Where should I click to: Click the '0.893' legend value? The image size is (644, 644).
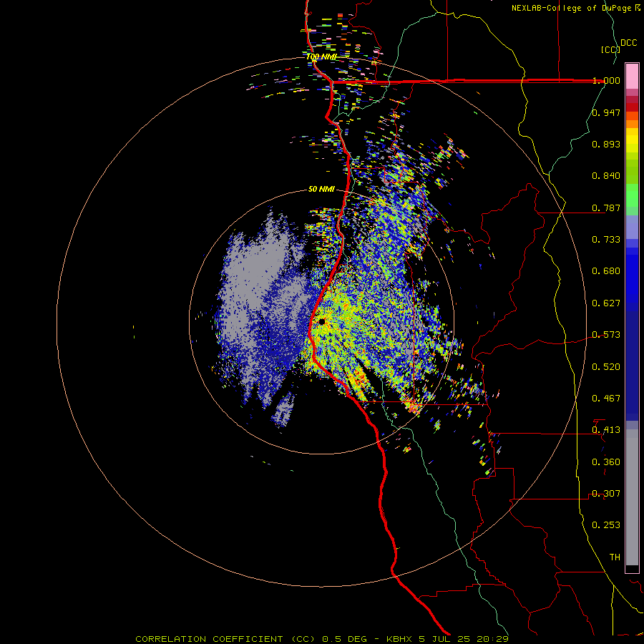point(606,144)
